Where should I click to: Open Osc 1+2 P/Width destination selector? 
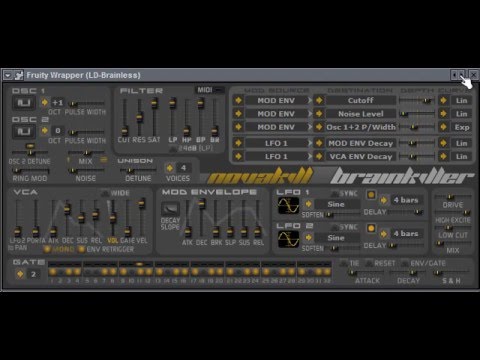(x=319, y=127)
